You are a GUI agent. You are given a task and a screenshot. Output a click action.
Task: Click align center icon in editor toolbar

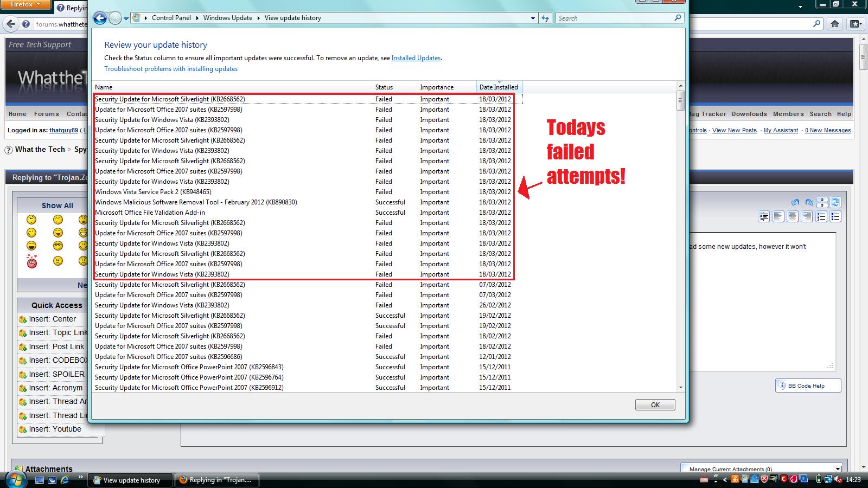coord(793,217)
